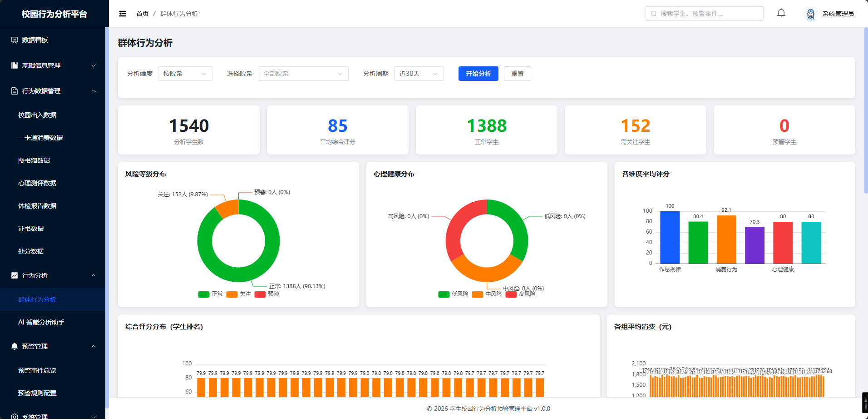
Task: Click the 数据看板 dashboard icon
Action: point(15,40)
